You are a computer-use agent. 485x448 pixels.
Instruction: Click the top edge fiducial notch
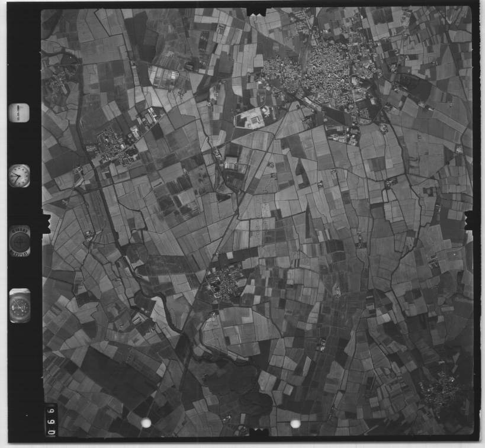pos(257,11)
